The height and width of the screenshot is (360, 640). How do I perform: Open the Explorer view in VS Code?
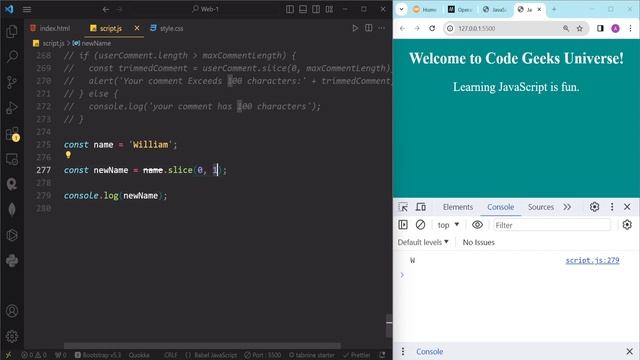coord(12,31)
